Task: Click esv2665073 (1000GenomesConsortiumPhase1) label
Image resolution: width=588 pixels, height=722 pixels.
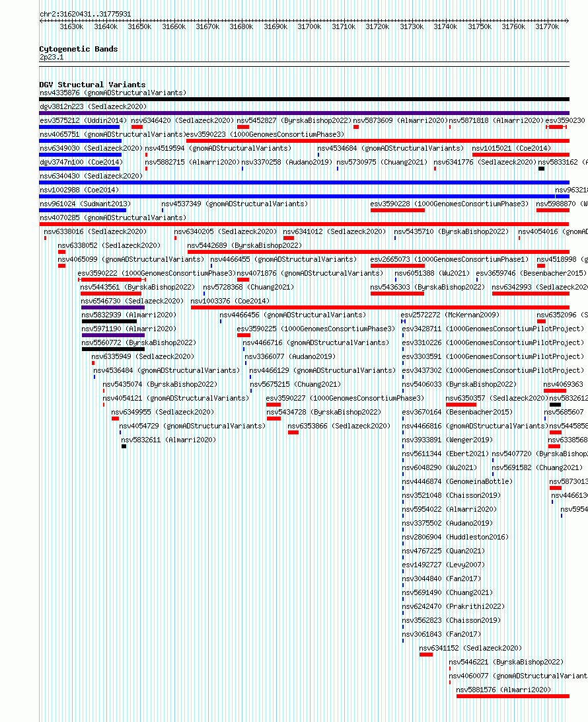Action: pyautogui.click(x=449, y=259)
